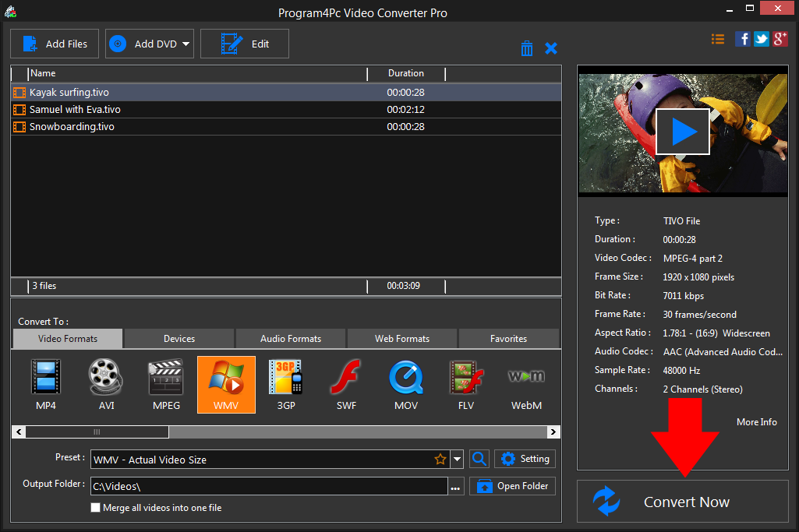Enable Merge all videos into one file
The width and height of the screenshot is (799, 532).
pos(95,508)
